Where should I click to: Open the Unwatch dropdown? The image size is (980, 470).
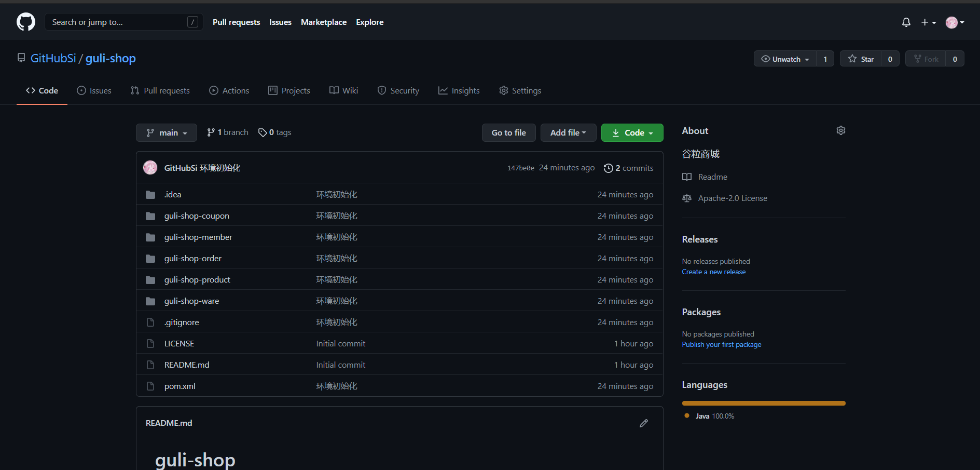click(x=785, y=59)
